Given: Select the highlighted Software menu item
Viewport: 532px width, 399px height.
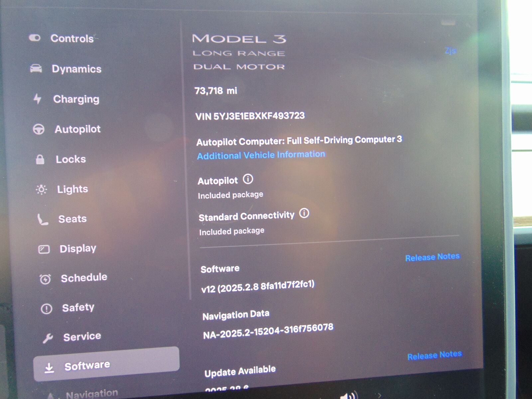Looking at the screenshot, I should coord(106,365).
